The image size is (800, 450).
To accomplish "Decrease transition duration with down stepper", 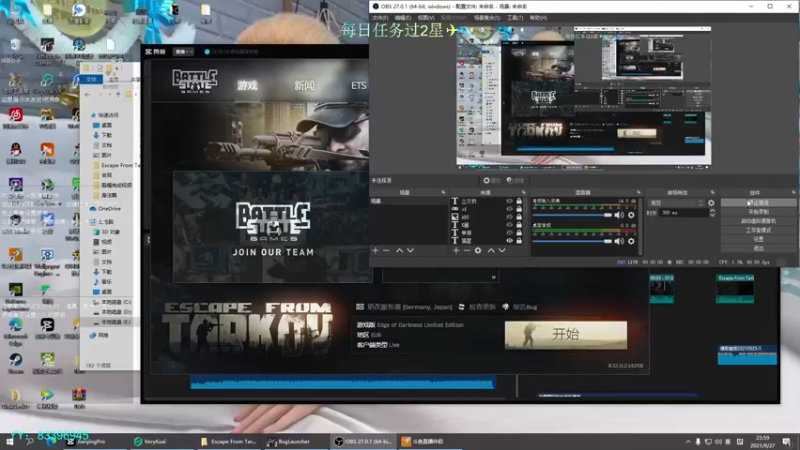I will 712,215.
